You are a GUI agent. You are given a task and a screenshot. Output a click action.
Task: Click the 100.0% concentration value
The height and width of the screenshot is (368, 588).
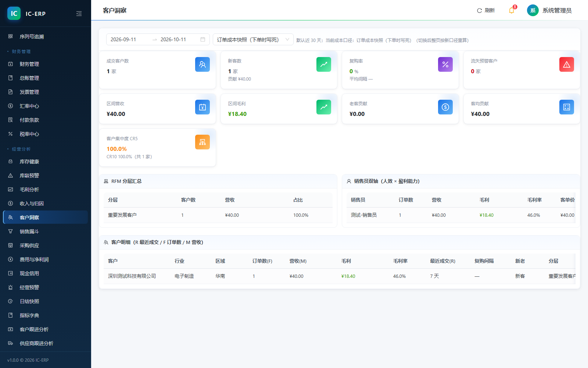coord(116,149)
